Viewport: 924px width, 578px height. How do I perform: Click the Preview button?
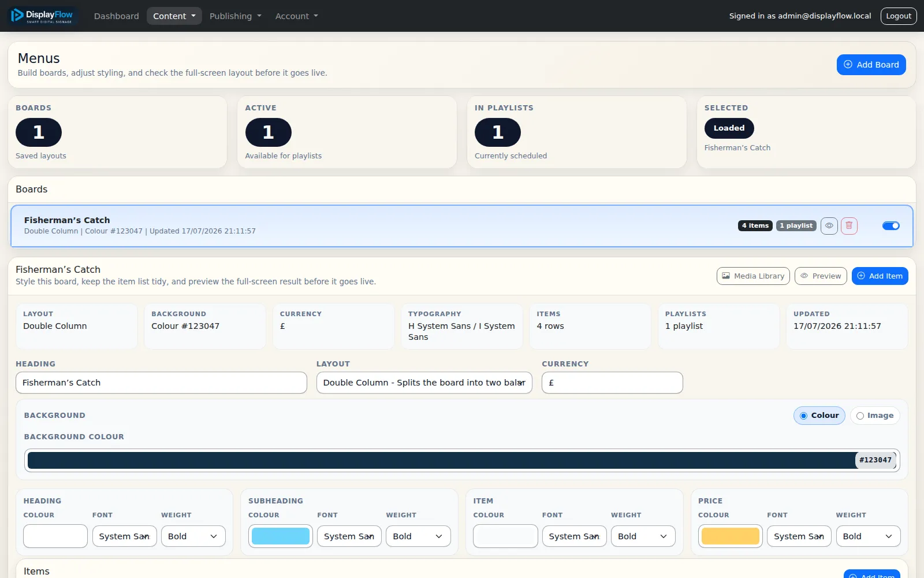[x=821, y=276]
